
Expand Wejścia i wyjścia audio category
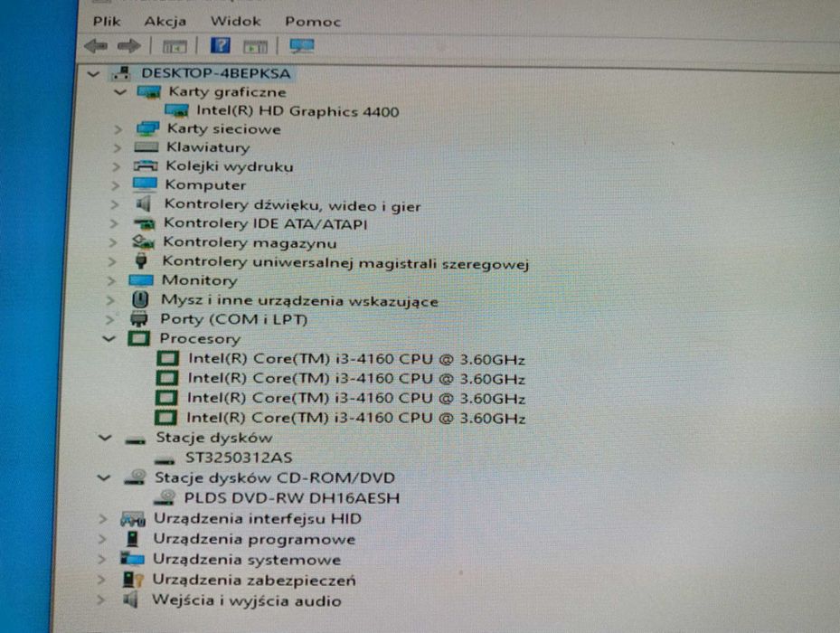[x=100, y=600]
